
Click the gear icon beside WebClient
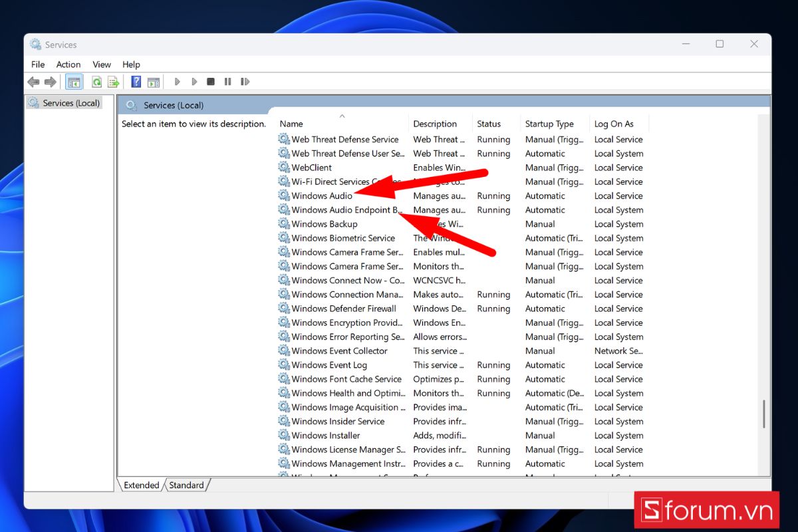(284, 168)
